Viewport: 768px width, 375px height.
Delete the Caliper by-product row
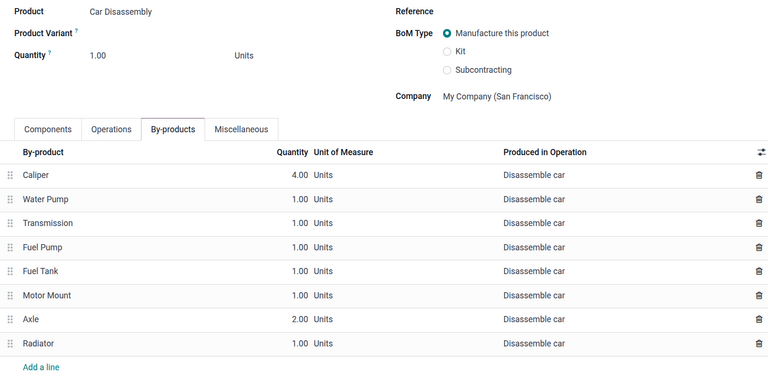pos(759,175)
